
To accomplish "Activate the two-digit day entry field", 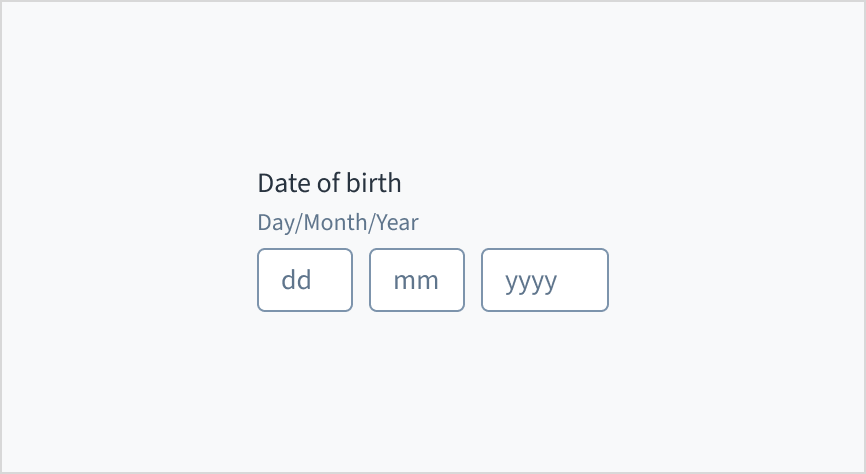I will (x=305, y=280).
